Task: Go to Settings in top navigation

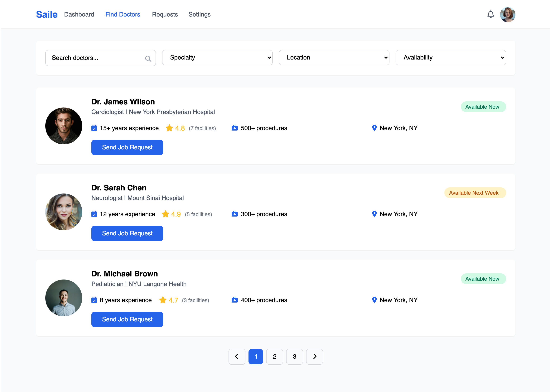Action: point(199,14)
